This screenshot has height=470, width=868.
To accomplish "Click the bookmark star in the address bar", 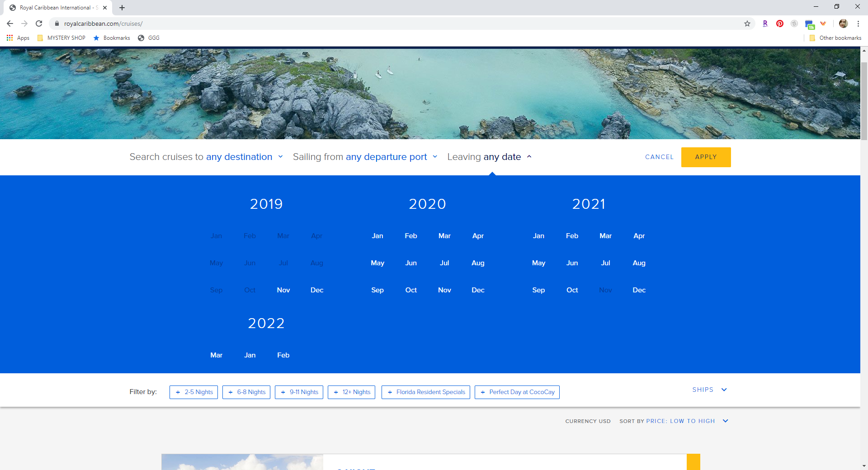I will (747, 23).
